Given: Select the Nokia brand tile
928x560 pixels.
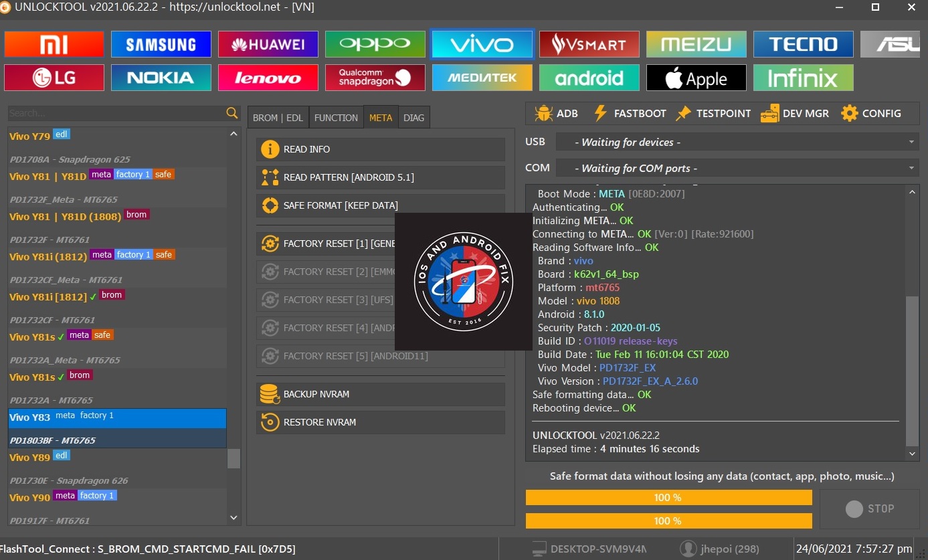Looking at the screenshot, I should [x=161, y=78].
